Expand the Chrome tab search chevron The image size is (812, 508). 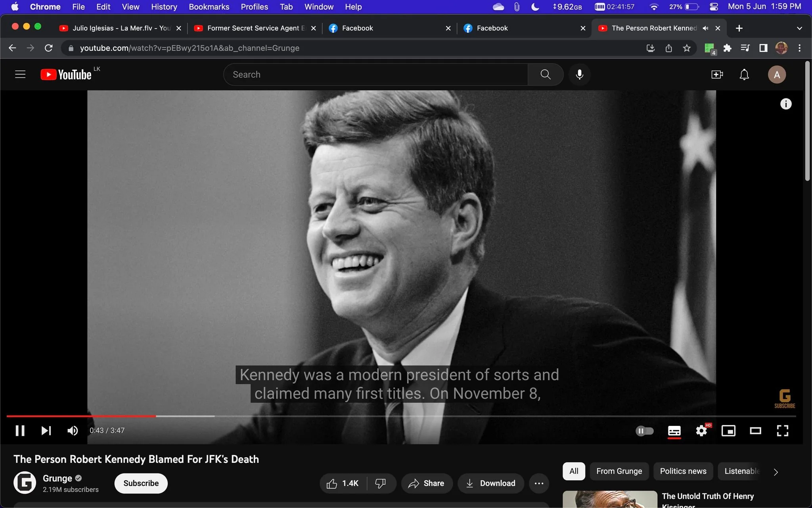click(799, 28)
